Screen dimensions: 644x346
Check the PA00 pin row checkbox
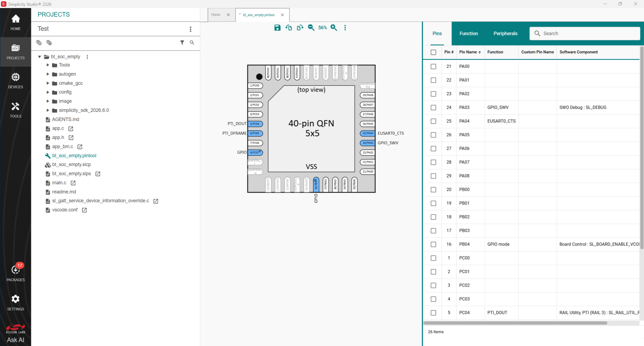coord(433,66)
